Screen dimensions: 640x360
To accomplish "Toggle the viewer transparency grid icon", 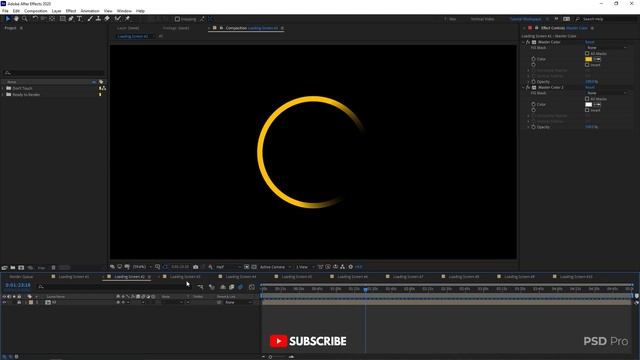I will (254, 267).
